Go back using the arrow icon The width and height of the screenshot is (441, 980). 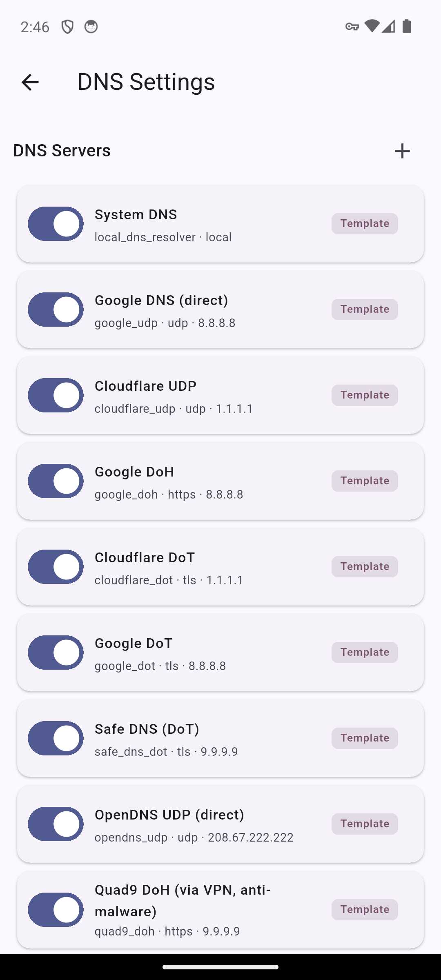[30, 82]
